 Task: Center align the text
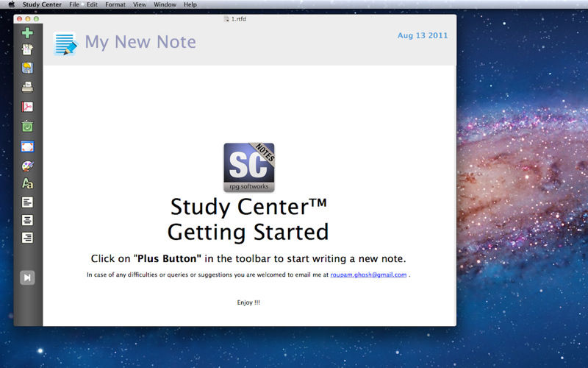coord(27,220)
